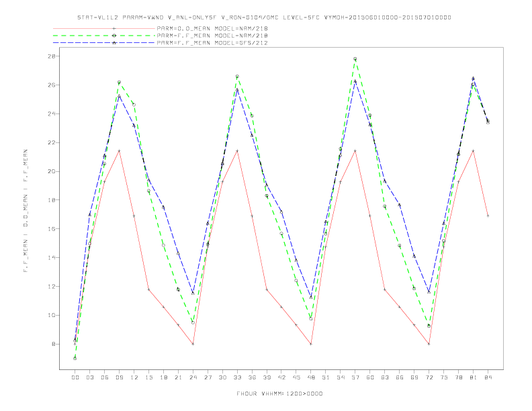The image size is (532, 411).
Task: Click the red plus data point at hour 24
Action: pyautogui.click(x=193, y=344)
